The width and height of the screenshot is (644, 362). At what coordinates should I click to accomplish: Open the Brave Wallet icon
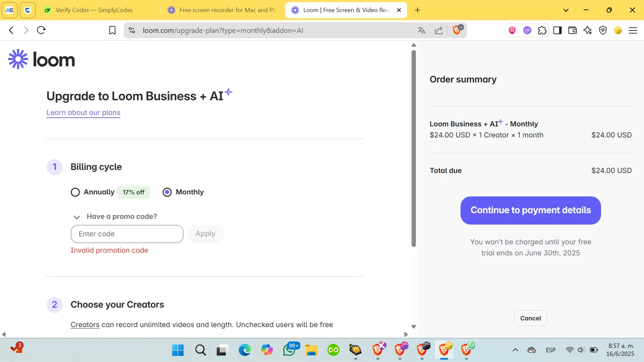pos(572,30)
